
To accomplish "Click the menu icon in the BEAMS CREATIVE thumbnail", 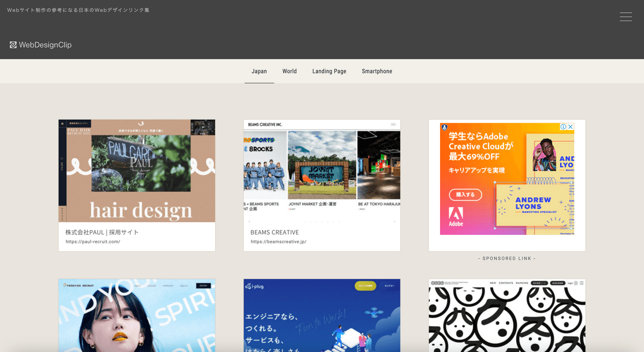I will (x=393, y=125).
